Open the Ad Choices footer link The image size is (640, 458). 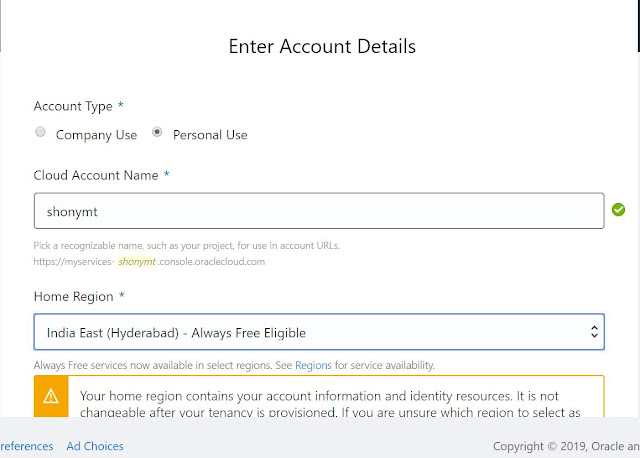pyautogui.click(x=95, y=446)
